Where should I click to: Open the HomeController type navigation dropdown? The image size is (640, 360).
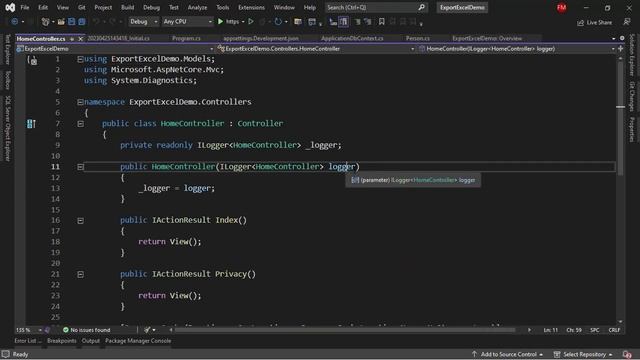(x=316, y=49)
